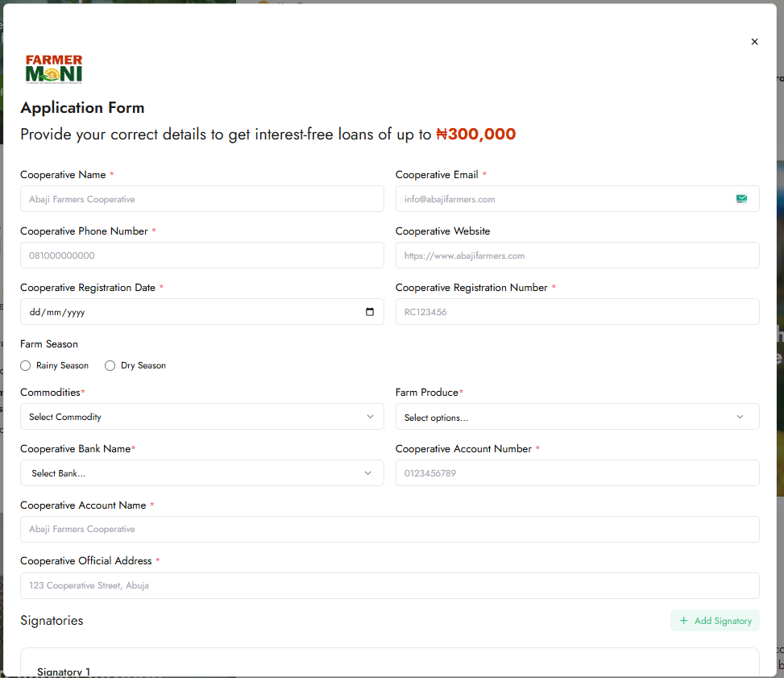The height and width of the screenshot is (678, 784).
Task: Open the Select Commodity dropdown
Action: tap(201, 417)
